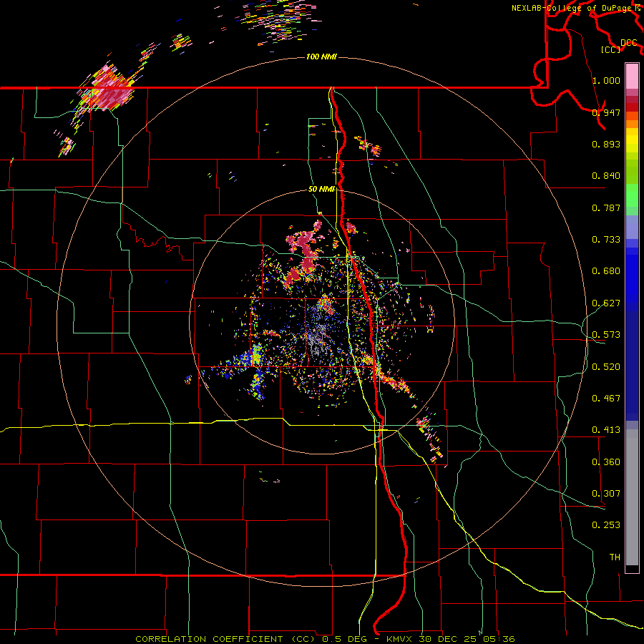Select the 0.573 legend value
The width and height of the screenshot is (644, 644).
tap(606, 335)
